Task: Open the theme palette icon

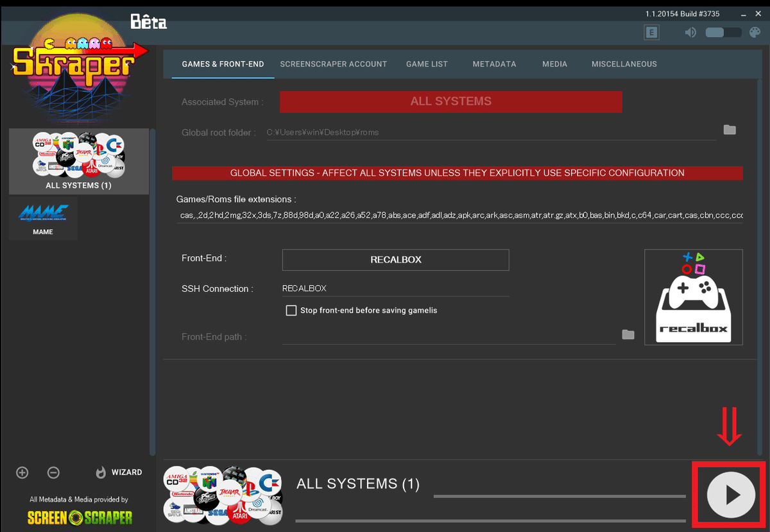Action: coord(755,32)
